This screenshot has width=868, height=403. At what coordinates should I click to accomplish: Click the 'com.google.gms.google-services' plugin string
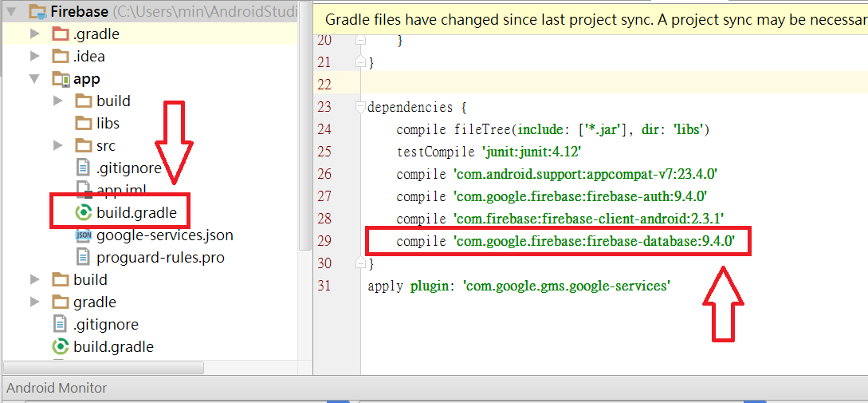pyautogui.click(x=567, y=286)
